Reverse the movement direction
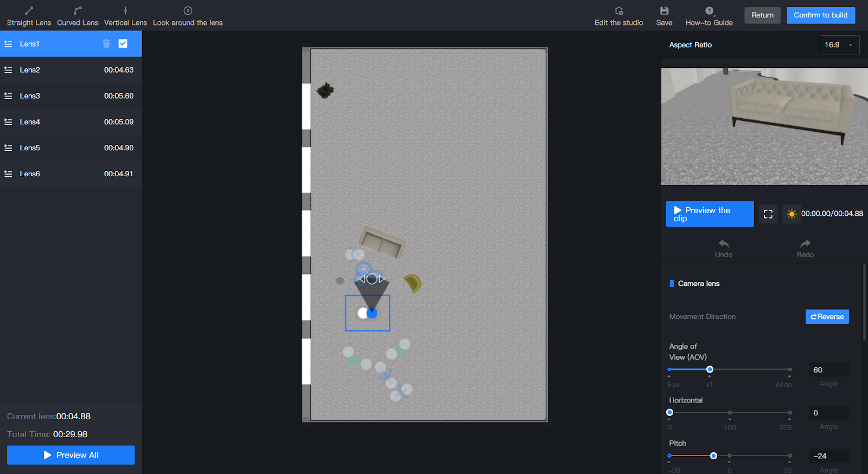This screenshot has height=474, width=868. (x=827, y=317)
